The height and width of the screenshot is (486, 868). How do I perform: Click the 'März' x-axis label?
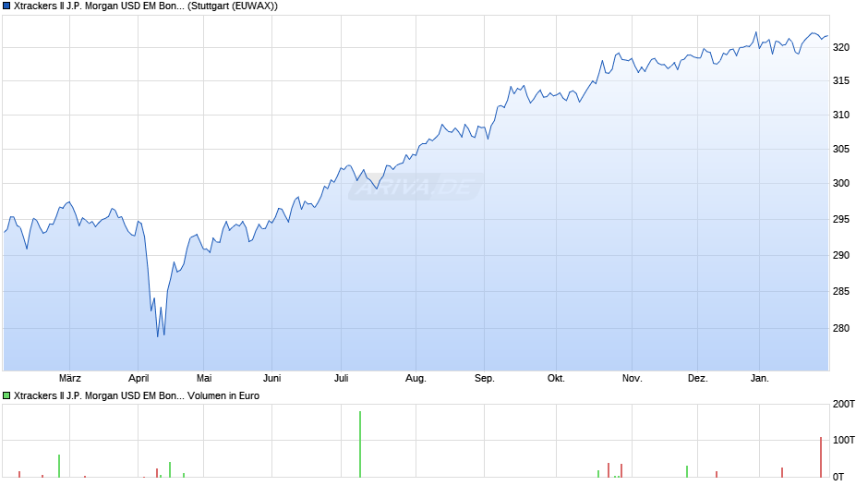[70, 378]
